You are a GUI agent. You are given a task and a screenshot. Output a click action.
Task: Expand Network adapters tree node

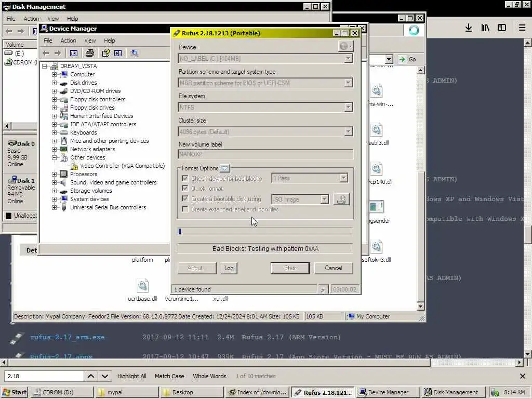coord(54,149)
